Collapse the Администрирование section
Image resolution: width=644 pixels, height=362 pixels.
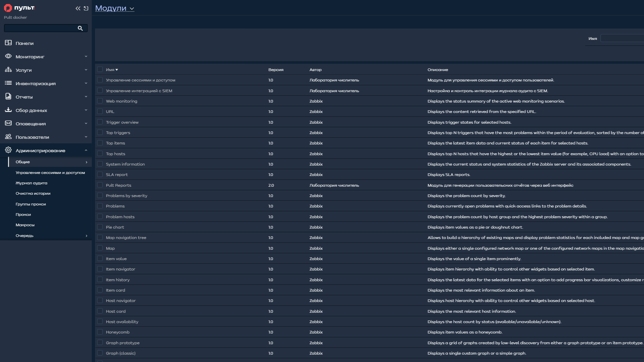(46, 150)
